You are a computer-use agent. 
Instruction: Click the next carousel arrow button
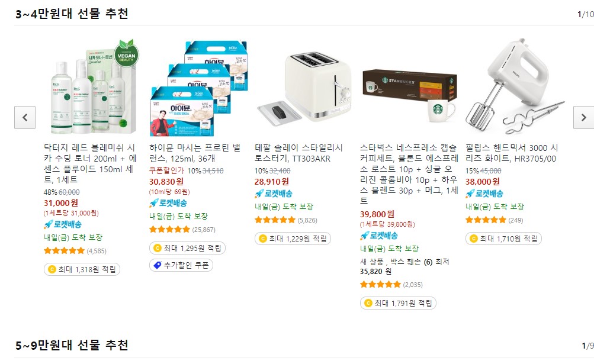(584, 117)
